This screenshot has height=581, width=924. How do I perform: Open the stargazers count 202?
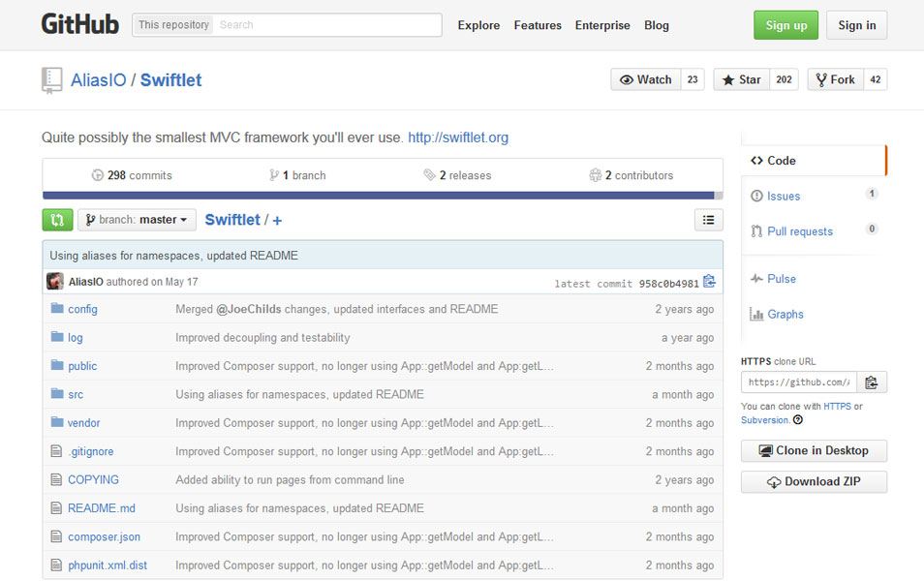(x=784, y=79)
